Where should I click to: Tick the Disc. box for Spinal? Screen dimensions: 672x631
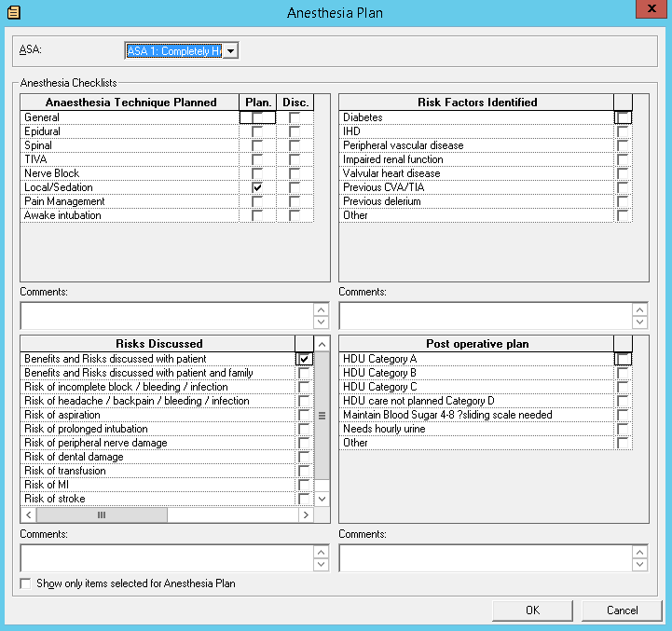point(295,145)
